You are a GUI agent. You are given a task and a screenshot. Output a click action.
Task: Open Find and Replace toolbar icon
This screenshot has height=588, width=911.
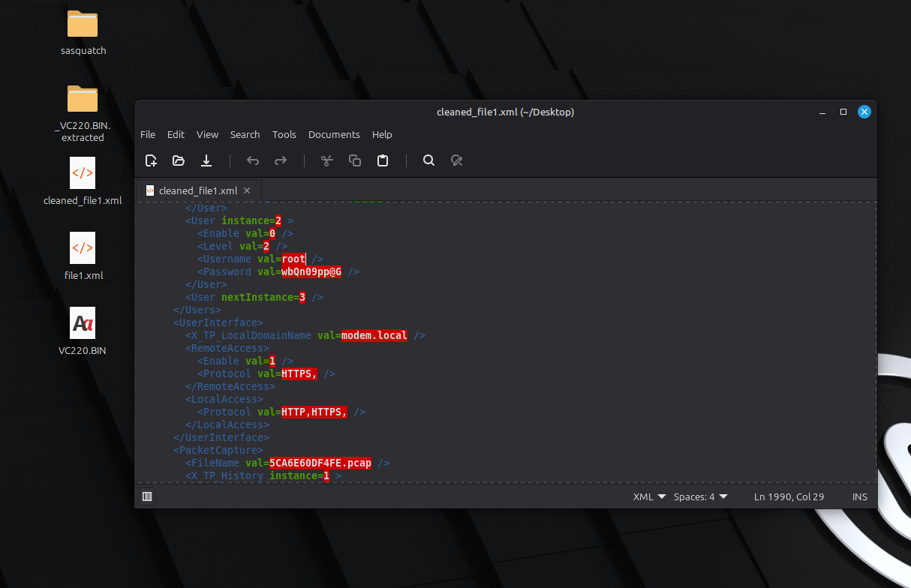coord(456,160)
